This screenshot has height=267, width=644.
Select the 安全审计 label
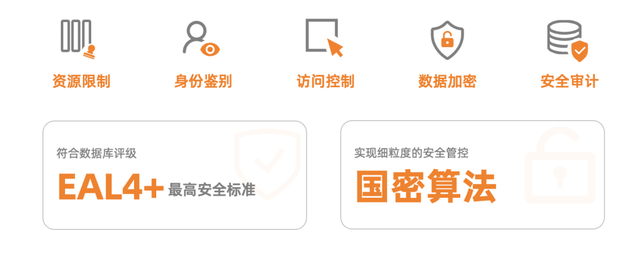(569, 81)
